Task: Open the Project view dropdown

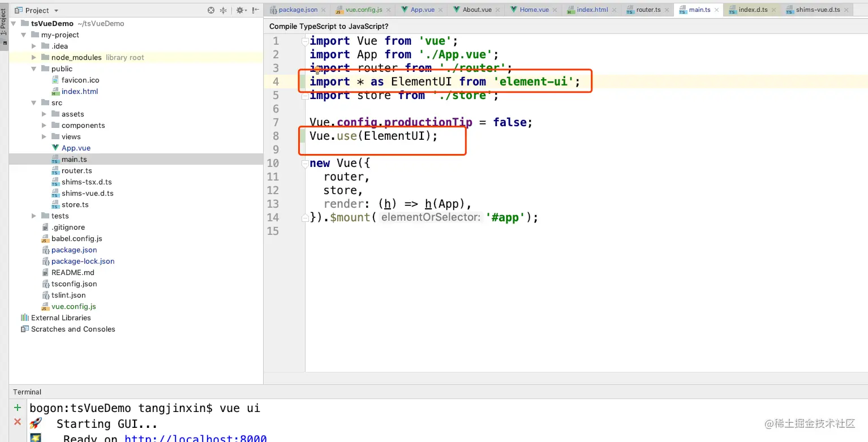Action: pyautogui.click(x=36, y=10)
